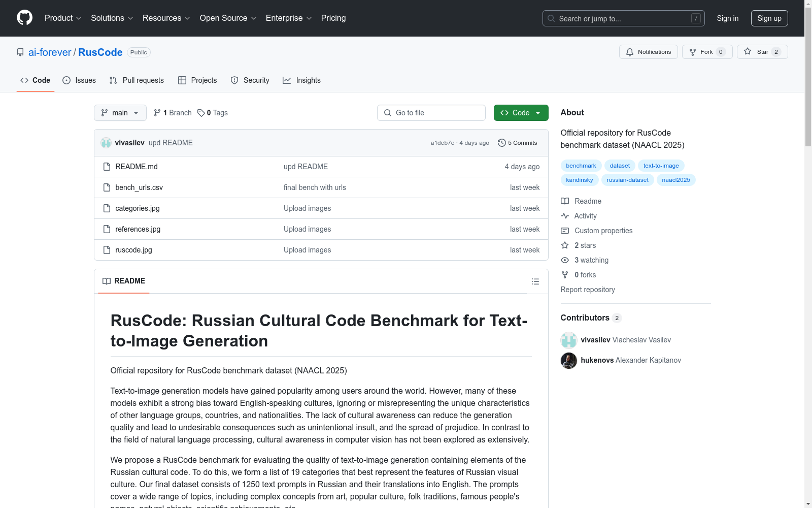This screenshot has height=508, width=812.
Task: Click the file icon beside bench_urls.csv
Action: click(107, 187)
